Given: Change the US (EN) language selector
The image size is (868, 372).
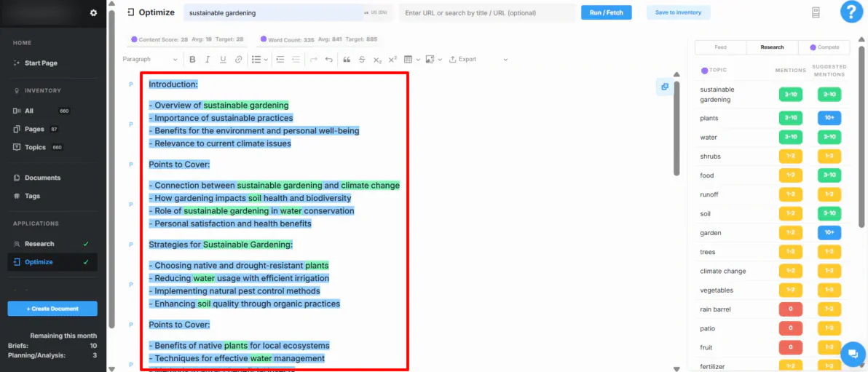Looking at the screenshot, I should pos(375,12).
